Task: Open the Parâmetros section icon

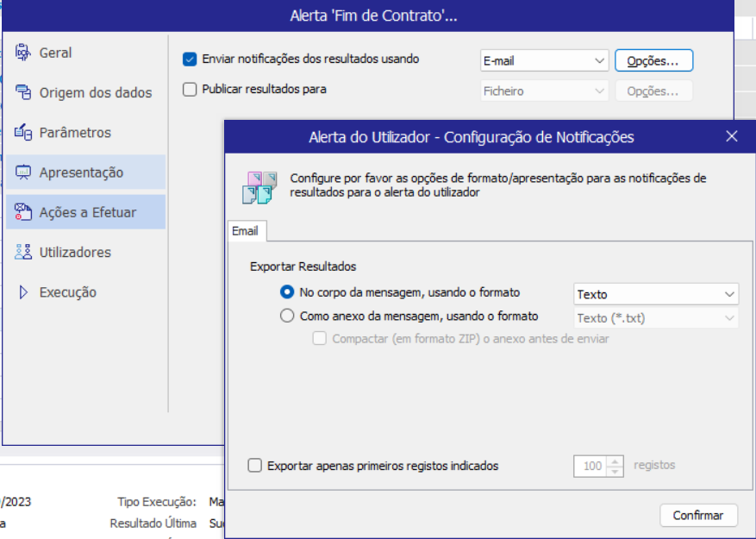Action: (x=23, y=133)
